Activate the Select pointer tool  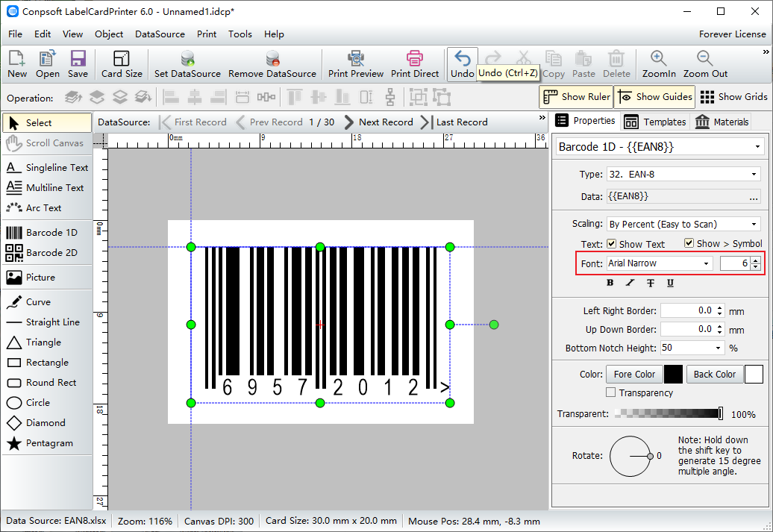[x=47, y=123]
